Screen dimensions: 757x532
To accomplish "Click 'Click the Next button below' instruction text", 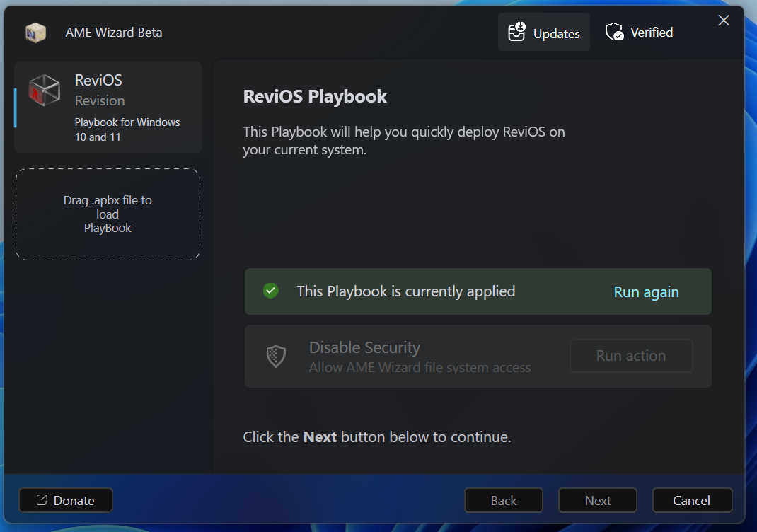I will (377, 437).
